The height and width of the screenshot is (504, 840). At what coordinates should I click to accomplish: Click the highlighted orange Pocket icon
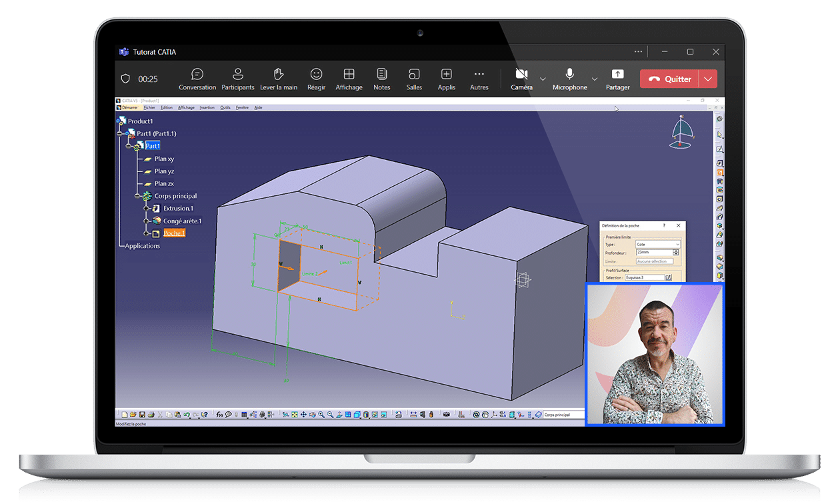tap(720, 172)
